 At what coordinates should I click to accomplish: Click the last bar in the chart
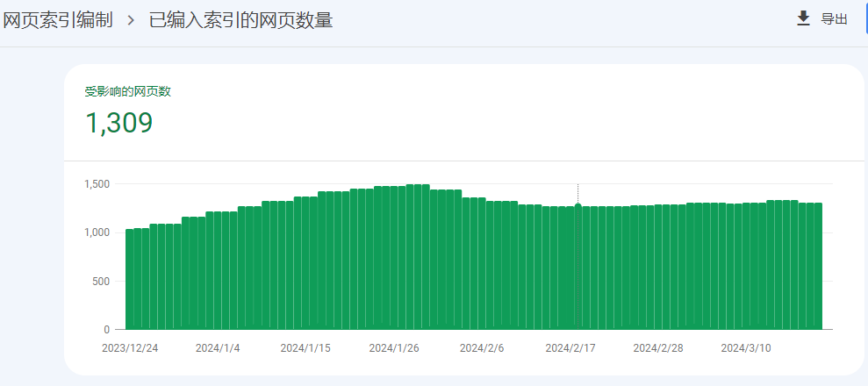(818, 266)
